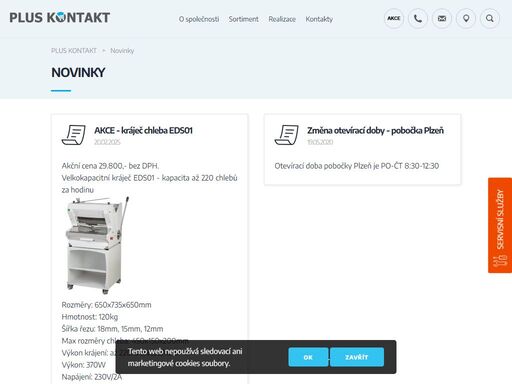Click the bread slicer product image
Viewport: 512px width, 384px height.
click(x=97, y=245)
